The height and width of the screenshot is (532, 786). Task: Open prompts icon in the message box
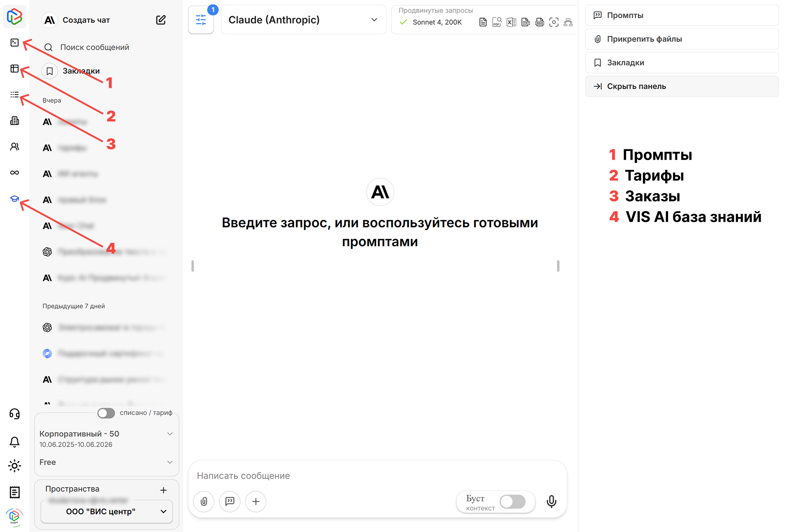pyautogui.click(x=230, y=501)
